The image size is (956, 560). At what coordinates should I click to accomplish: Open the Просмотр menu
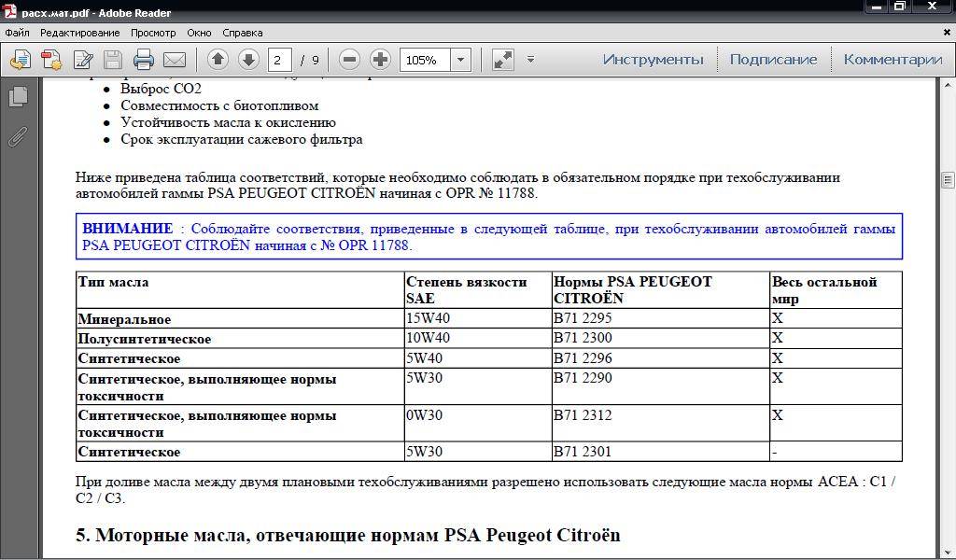point(154,32)
